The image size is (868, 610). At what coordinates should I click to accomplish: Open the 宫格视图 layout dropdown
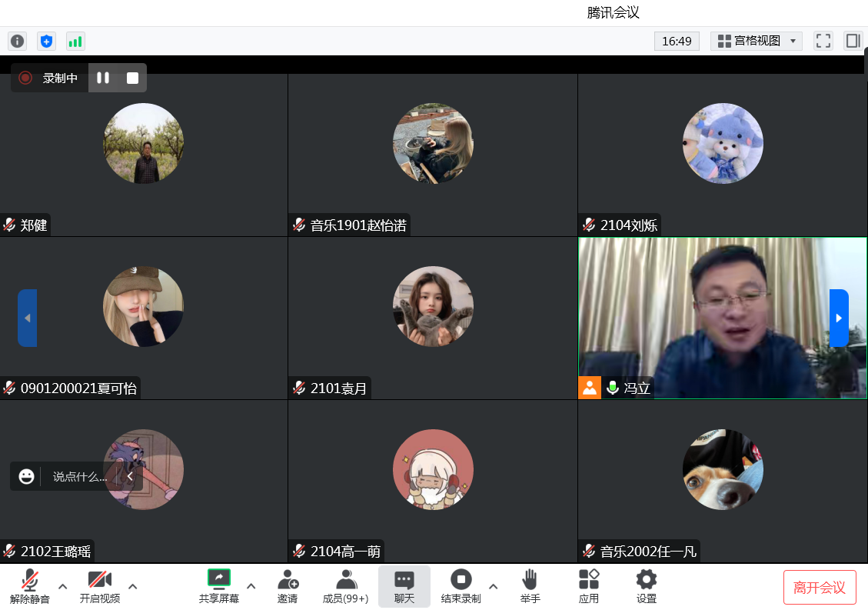coord(757,41)
